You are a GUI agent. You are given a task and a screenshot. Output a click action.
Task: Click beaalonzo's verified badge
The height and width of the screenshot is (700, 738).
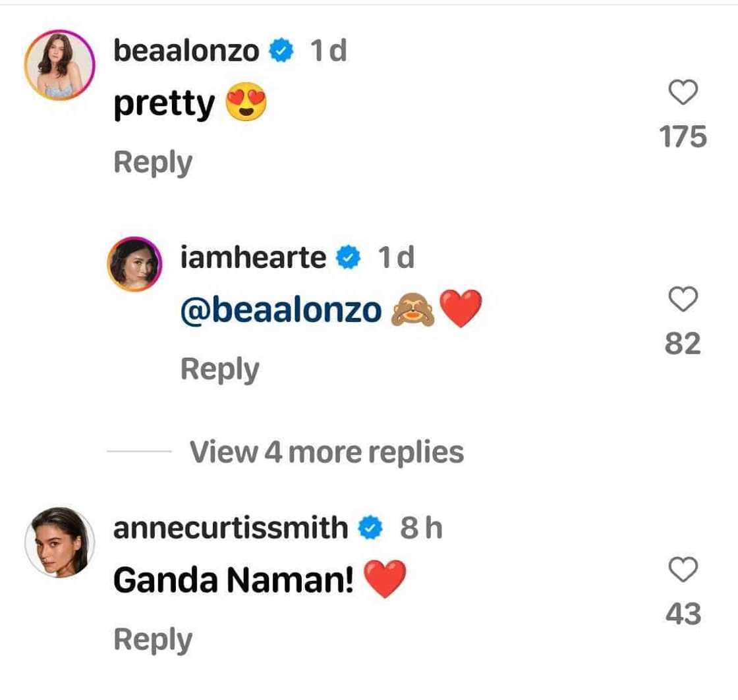pyautogui.click(x=283, y=52)
